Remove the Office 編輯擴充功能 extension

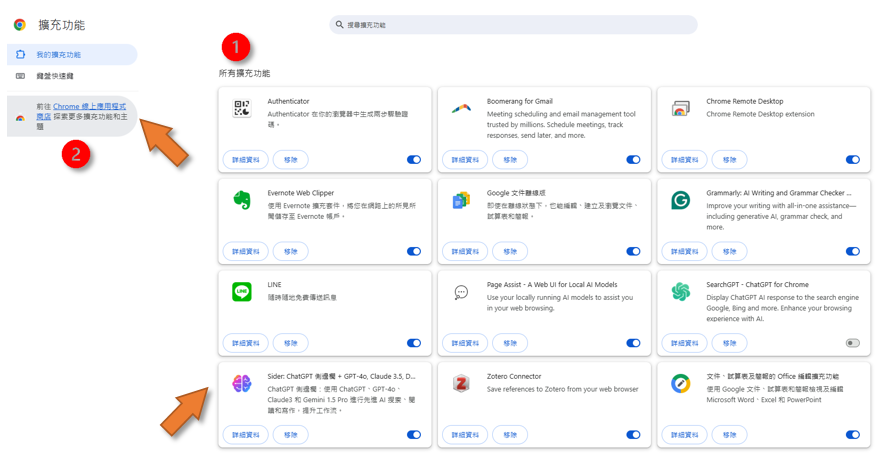coord(730,435)
